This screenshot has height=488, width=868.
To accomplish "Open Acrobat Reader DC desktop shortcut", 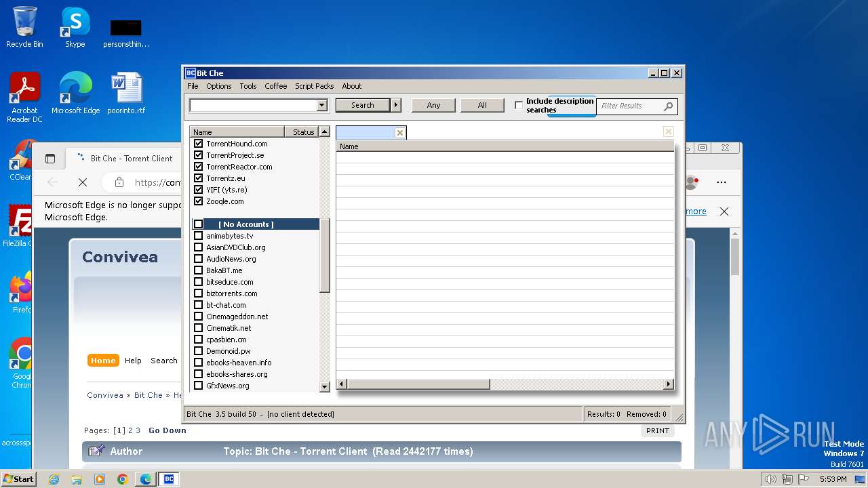I will pyautogui.click(x=24, y=97).
